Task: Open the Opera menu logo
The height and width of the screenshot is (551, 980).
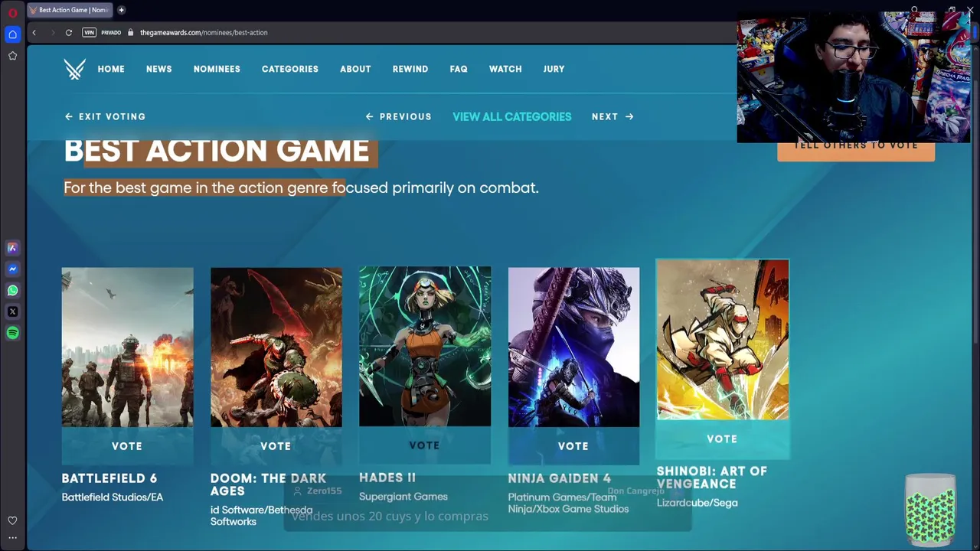Action: tap(12, 12)
